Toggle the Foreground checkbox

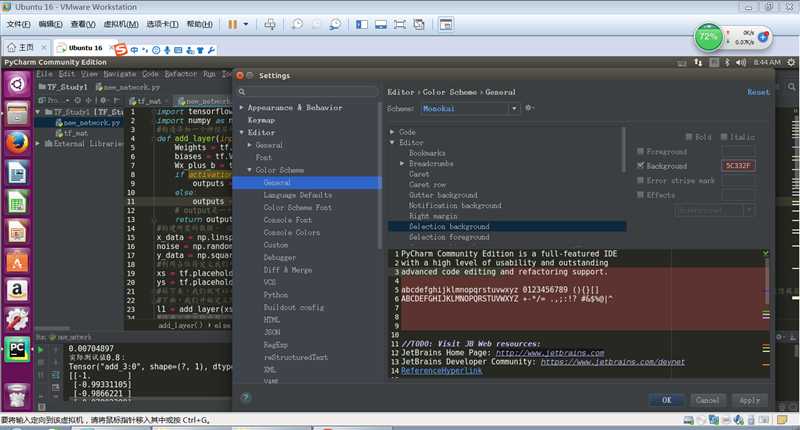tap(640, 151)
